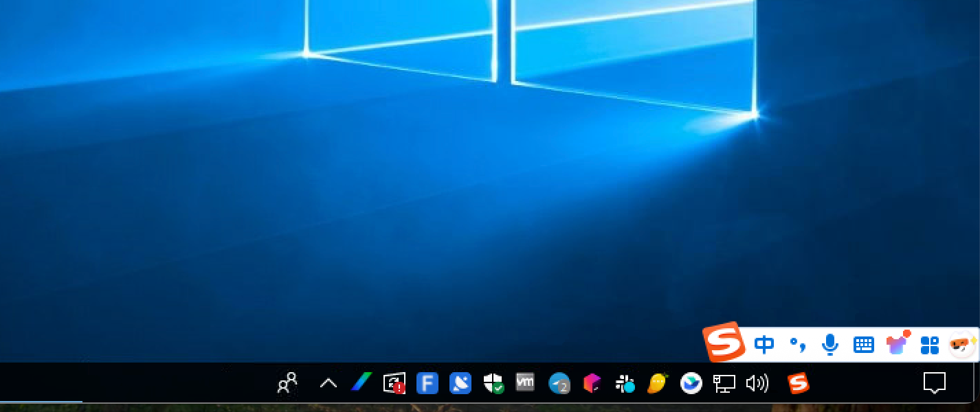Image resolution: width=980 pixels, height=412 pixels.
Task: Open the volume slider via the speaker icon
Action: [757, 383]
